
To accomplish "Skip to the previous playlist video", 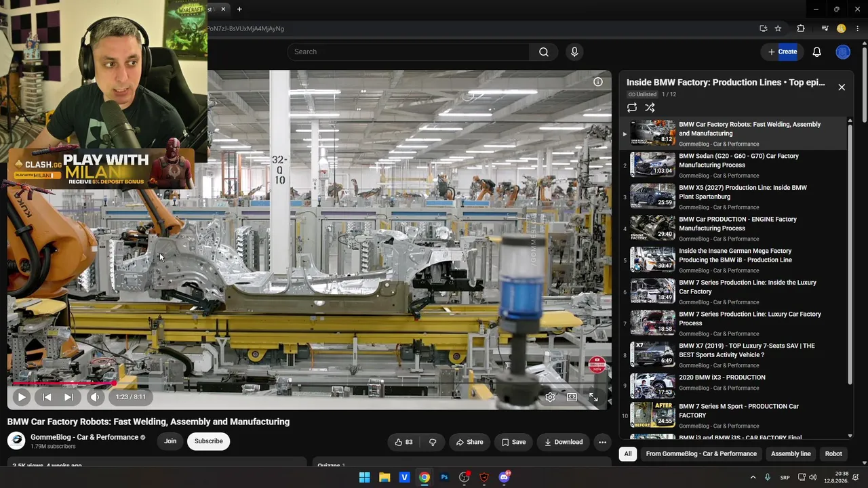I will tap(47, 397).
